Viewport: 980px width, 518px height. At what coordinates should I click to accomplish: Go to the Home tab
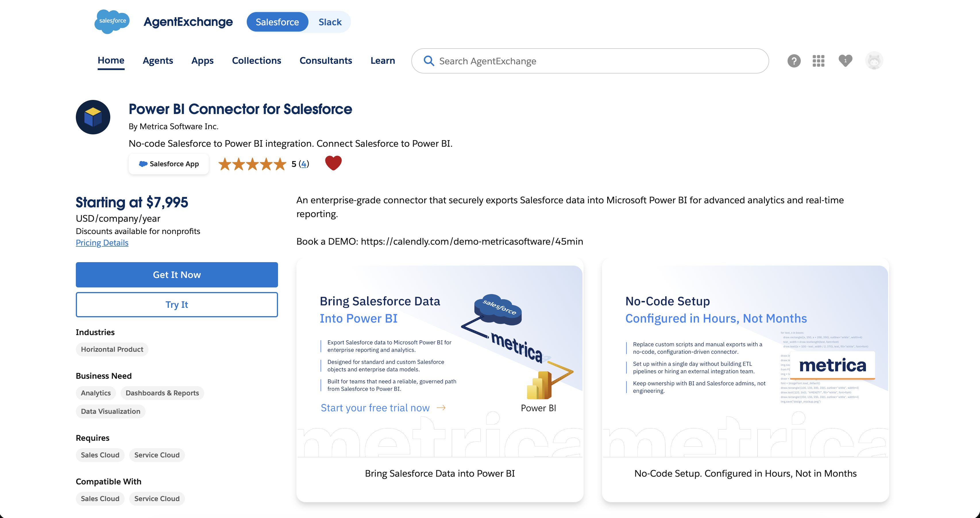111,61
